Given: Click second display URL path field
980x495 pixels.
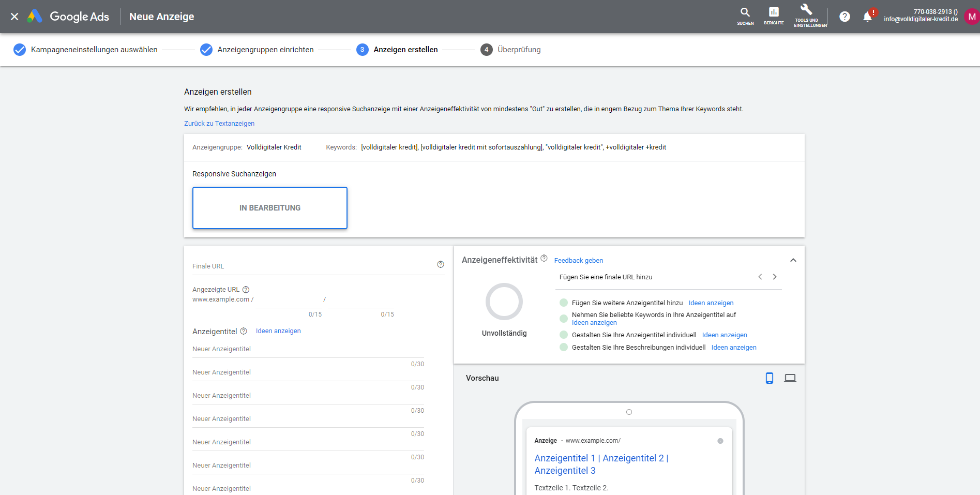Looking at the screenshot, I should pyautogui.click(x=361, y=300).
